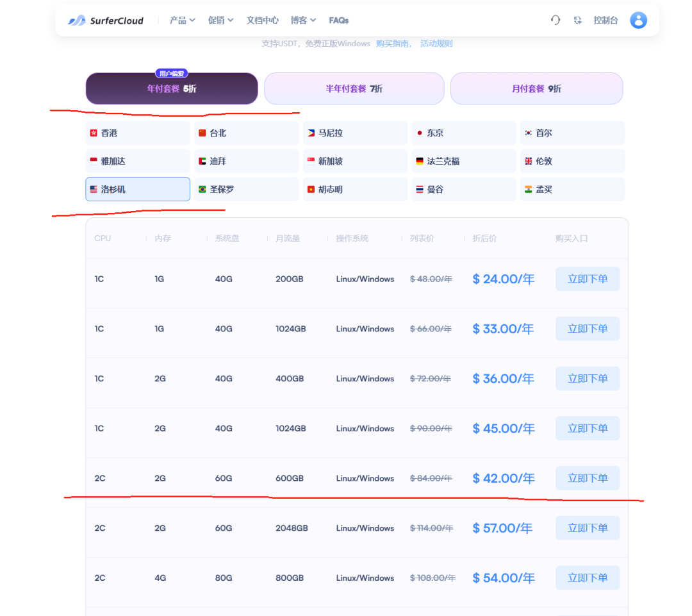The image size is (692, 616).
Task: Open the user avatar profile icon
Action: click(638, 21)
